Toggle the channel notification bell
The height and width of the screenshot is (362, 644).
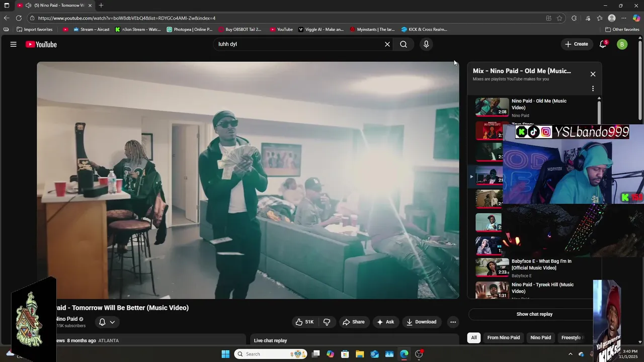(x=102, y=322)
